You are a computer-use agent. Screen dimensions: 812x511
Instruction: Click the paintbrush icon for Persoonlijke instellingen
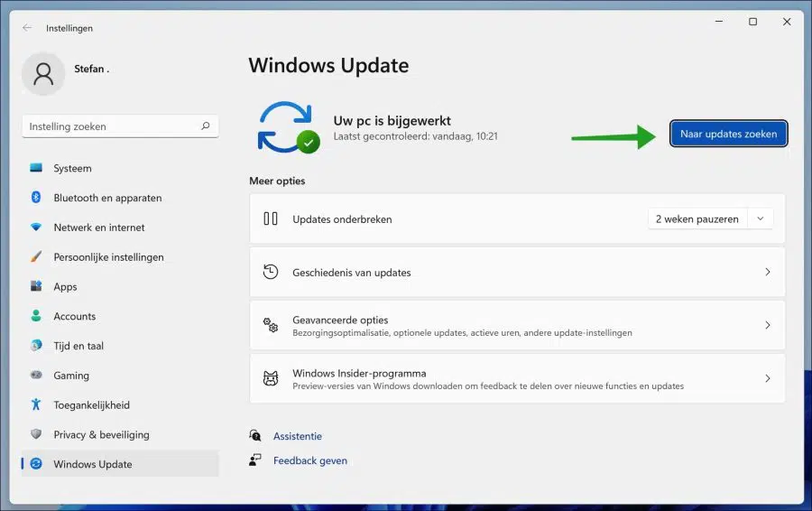click(x=36, y=256)
